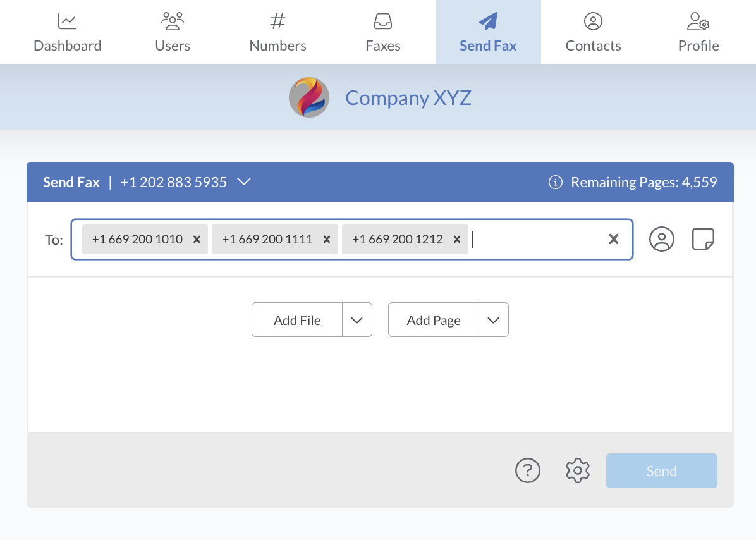Remove recipient +1 669 200 1010
This screenshot has height=540, width=756.
[x=197, y=240]
